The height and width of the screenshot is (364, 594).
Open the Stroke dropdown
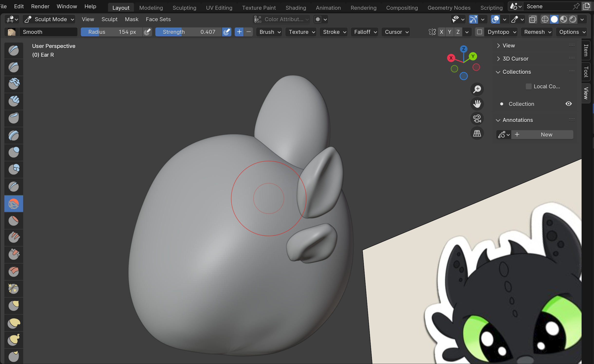334,32
